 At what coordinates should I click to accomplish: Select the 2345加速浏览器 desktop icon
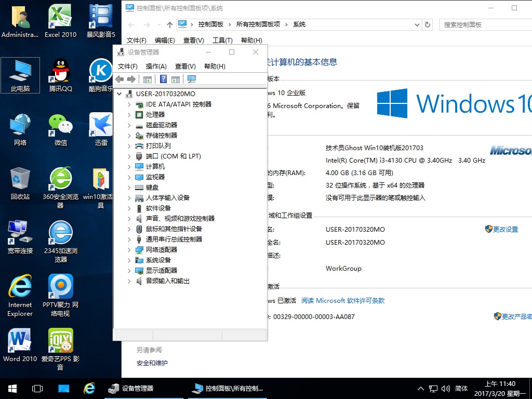click(x=60, y=242)
